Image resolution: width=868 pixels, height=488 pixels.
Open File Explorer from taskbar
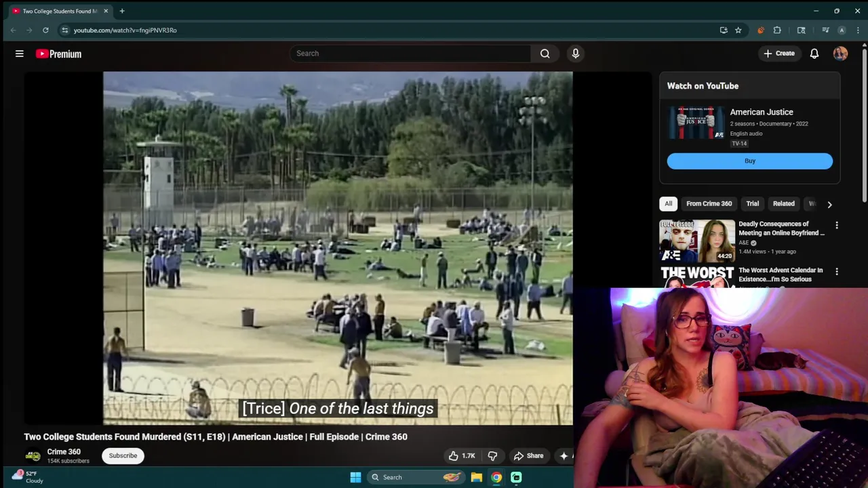pos(477,477)
